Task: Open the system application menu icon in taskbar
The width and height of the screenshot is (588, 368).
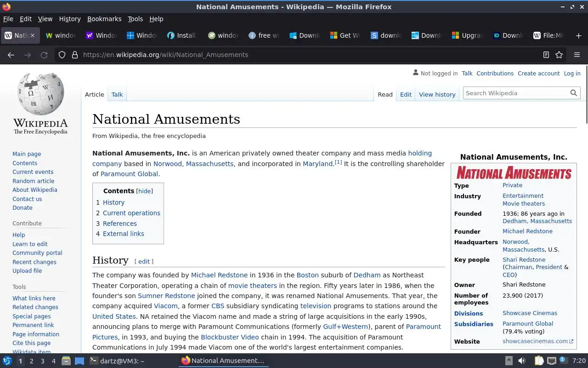Action: 7,361
